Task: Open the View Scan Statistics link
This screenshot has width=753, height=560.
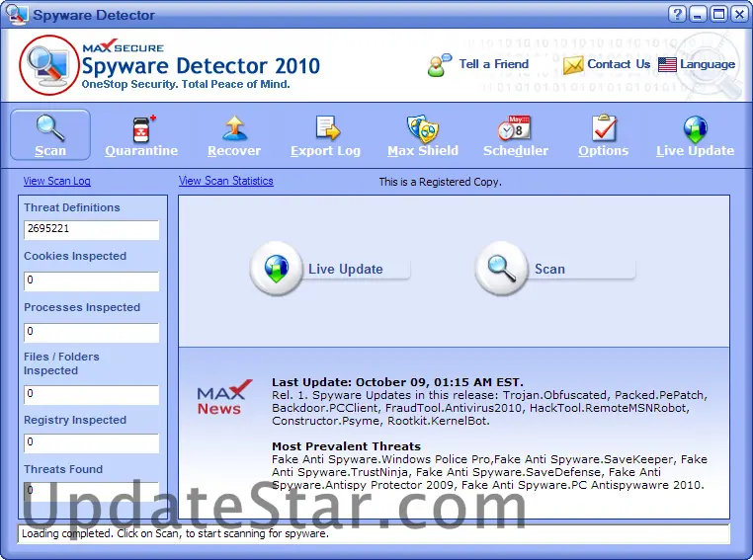Action: (x=225, y=181)
